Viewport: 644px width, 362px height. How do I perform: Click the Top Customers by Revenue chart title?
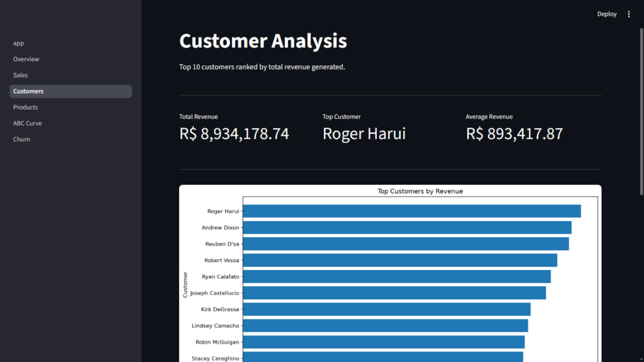coord(420,191)
